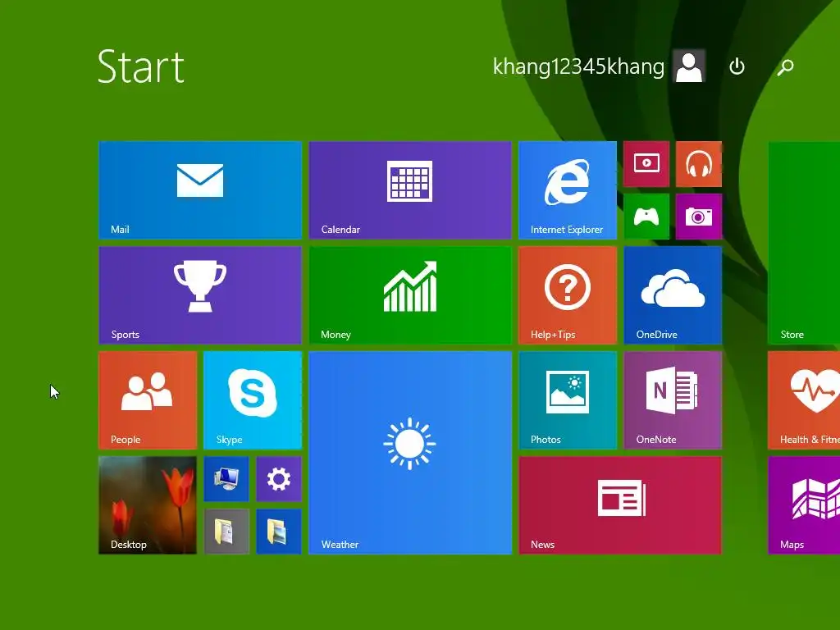Screen dimensions: 840x630
Task: Open the Weather tile
Action: [410, 453]
